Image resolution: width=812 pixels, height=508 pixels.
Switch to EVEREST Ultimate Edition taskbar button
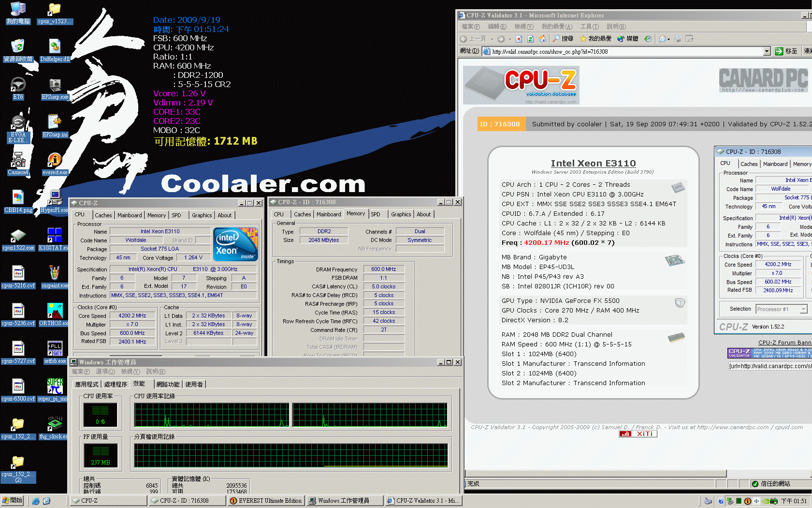click(265, 501)
